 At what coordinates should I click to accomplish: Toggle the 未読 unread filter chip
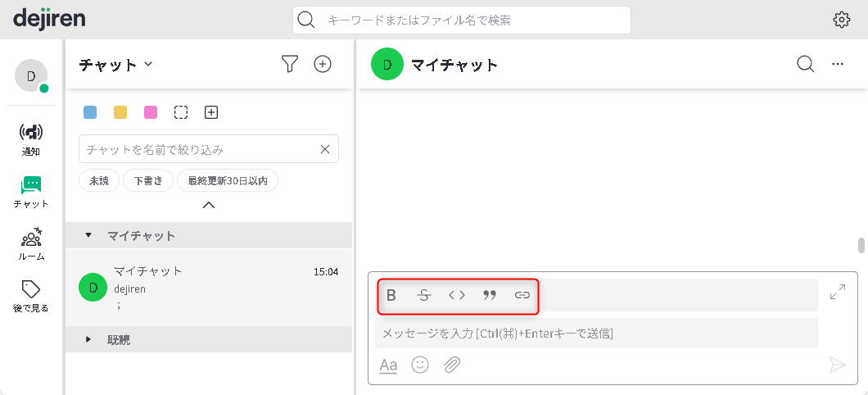(x=99, y=180)
